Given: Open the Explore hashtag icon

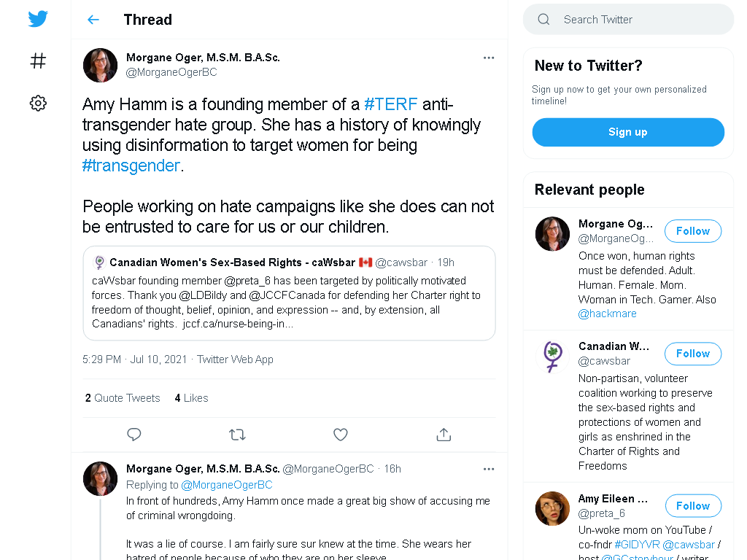Looking at the screenshot, I should point(38,61).
